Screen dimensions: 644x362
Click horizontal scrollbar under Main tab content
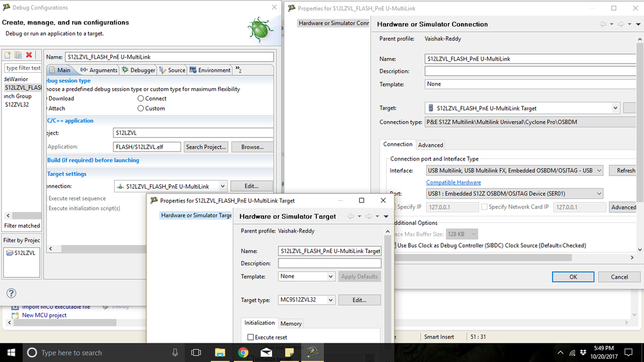pos(104,248)
